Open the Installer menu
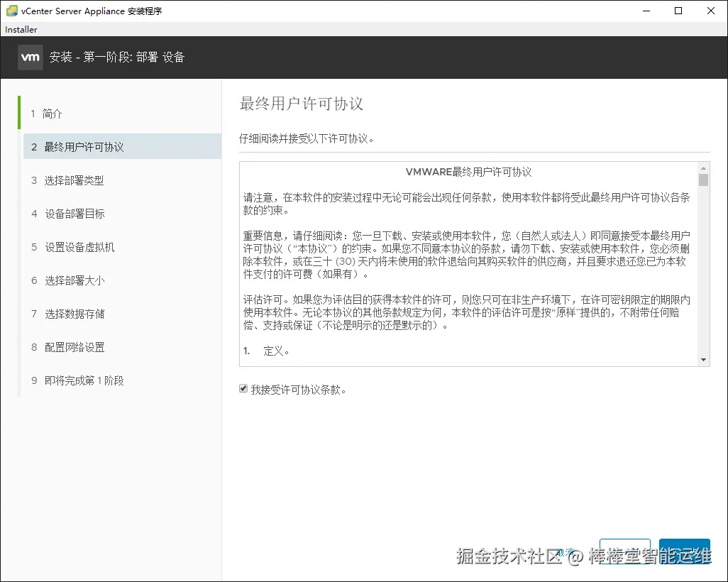 point(21,29)
